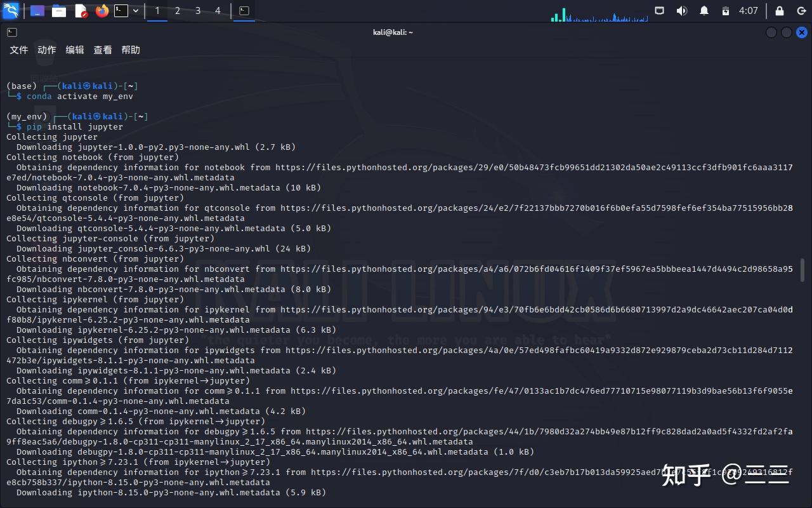The image size is (812, 508).
Task: Click the logout session icon
Action: tap(801, 10)
